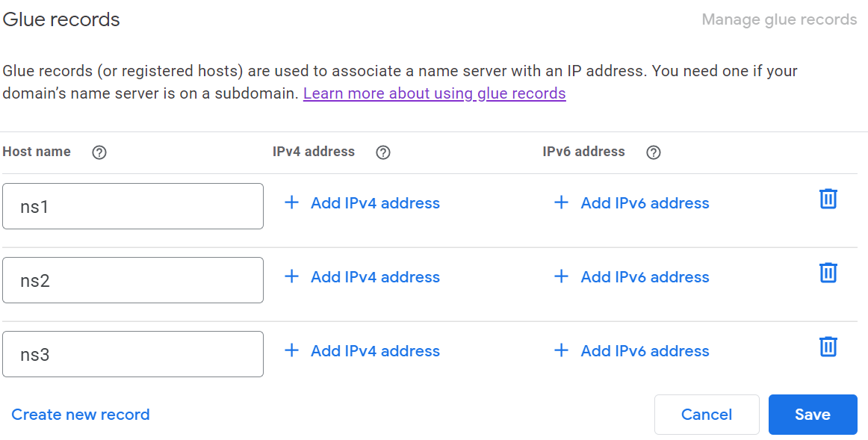This screenshot has width=868, height=440.
Task: Add IPv6 address for ns2
Action: pyautogui.click(x=633, y=277)
